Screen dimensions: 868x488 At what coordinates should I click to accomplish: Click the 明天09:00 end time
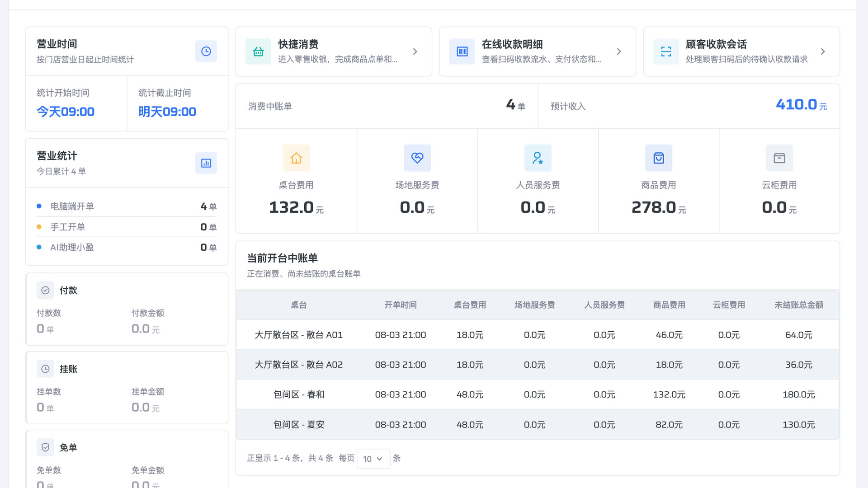167,112
